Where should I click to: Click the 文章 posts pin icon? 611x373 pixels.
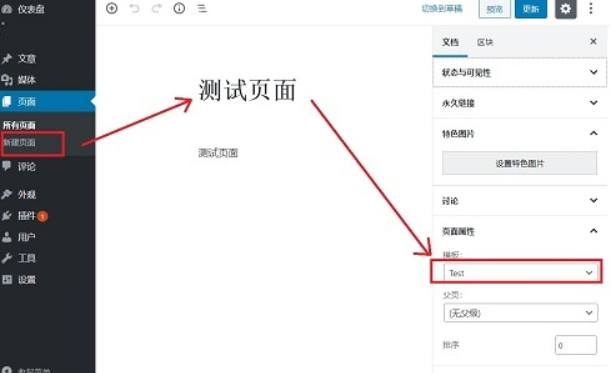7,59
